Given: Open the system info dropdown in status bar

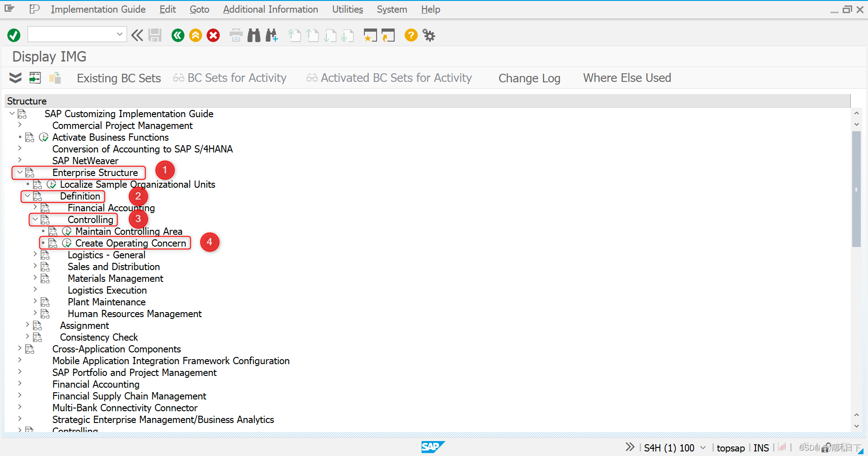Looking at the screenshot, I should 703,447.
